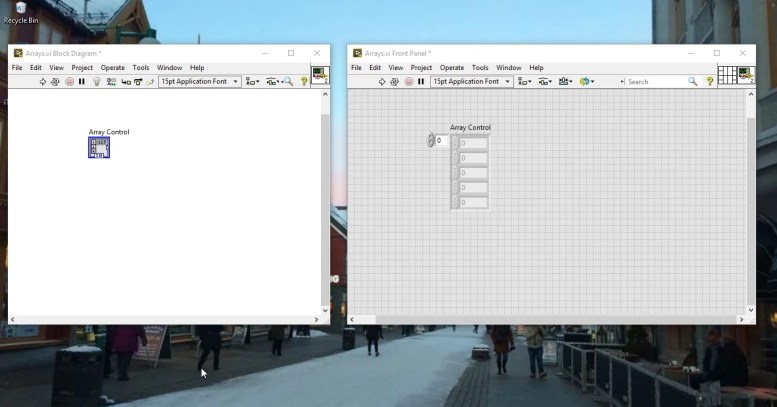The width and height of the screenshot is (777, 407).
Task: Open File menu in Block Diagram window
Action: (17, 67)
